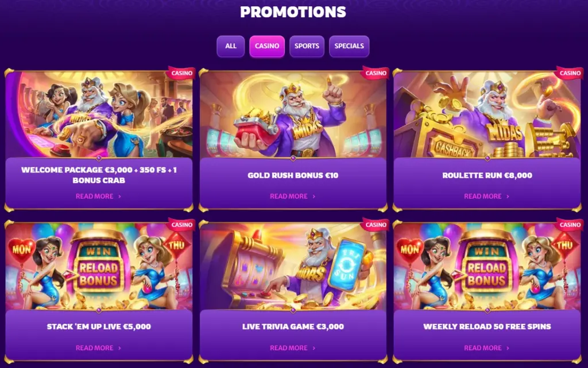Open Read More for Roulette Run €8,000
Viewport: 588px width, 368px height.
click(x=487, y=197)
